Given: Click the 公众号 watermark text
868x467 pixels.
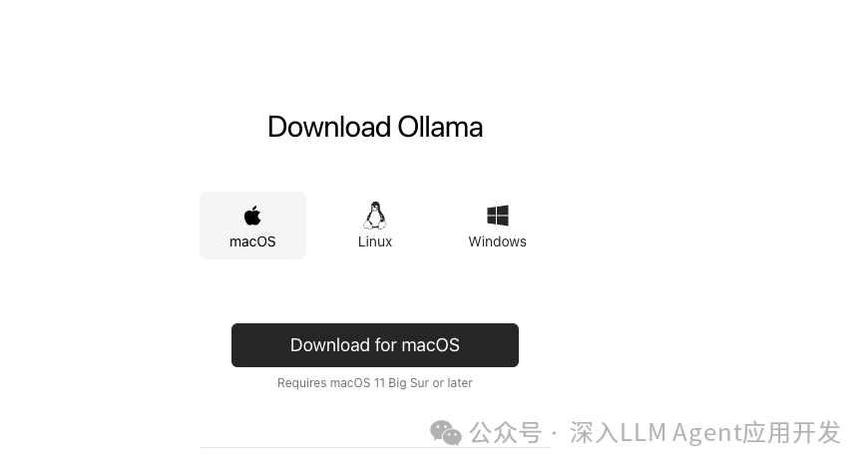Looking at the screenshot, I should coord(506,433).
